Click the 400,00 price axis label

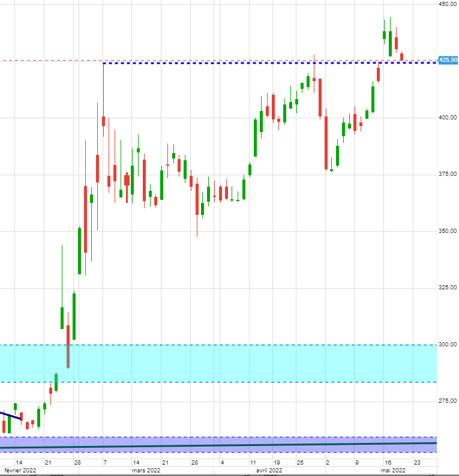(x=448, y=118)
